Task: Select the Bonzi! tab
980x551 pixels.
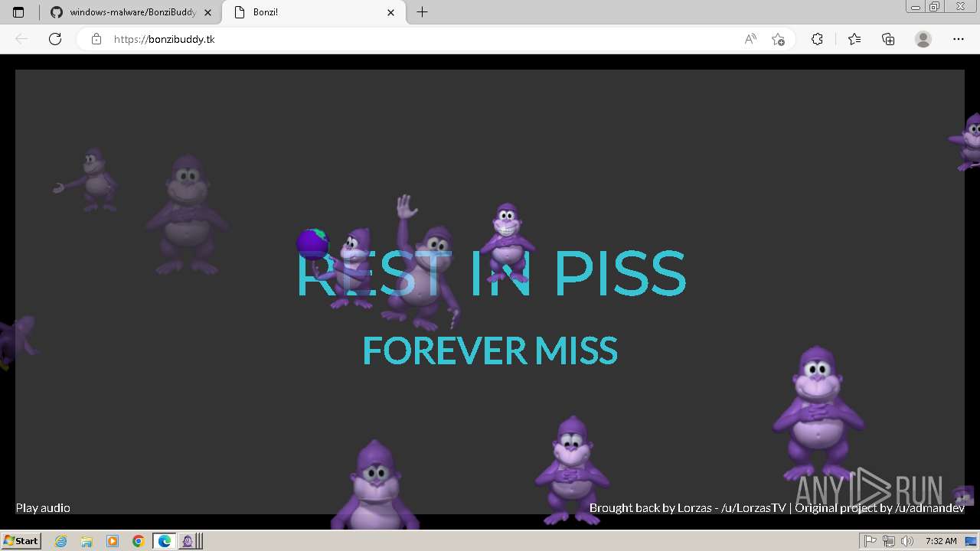Action: point(314,12)
